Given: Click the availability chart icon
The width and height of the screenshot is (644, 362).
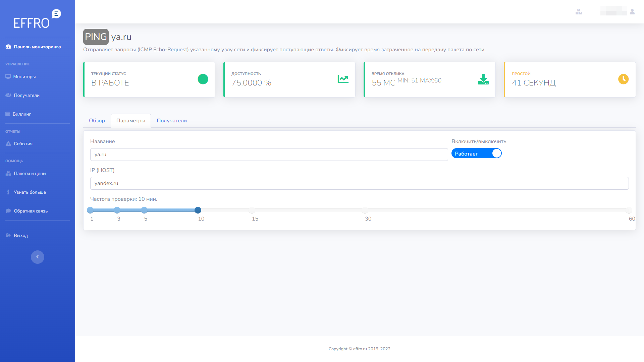Looking at the screenshot, I should [x=343, y=79].
